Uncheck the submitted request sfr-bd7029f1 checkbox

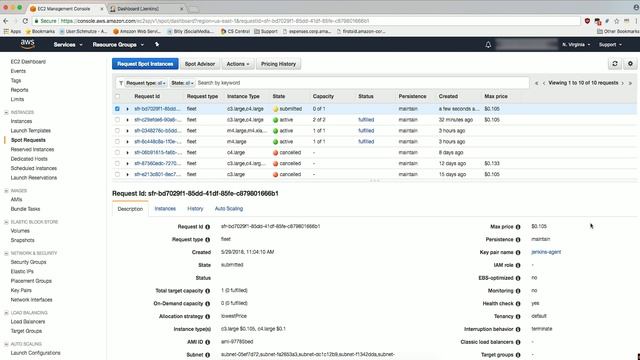pos(118,109)
